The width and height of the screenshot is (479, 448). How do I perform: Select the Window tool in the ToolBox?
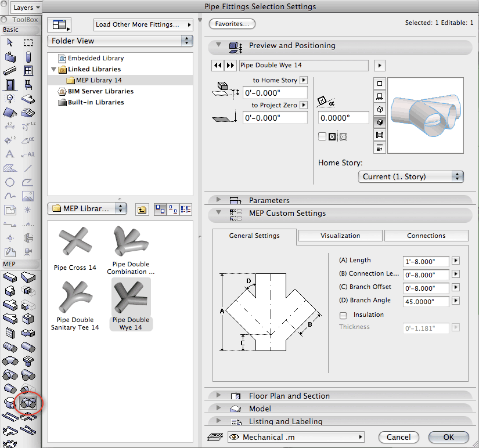tap(28, 71)
